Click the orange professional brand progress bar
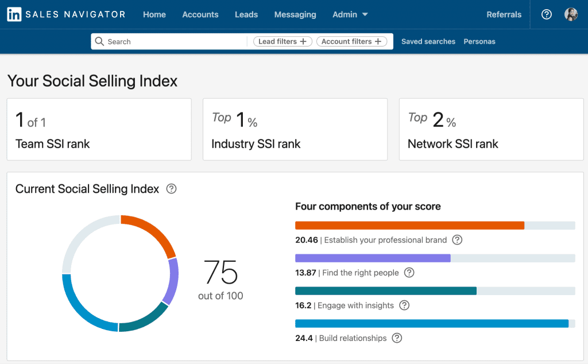 pos(409,225)
